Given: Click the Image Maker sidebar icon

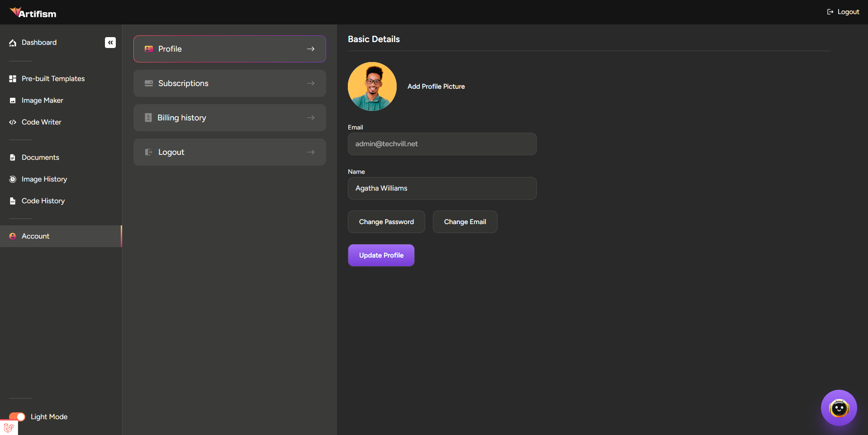Looking at the screenshot, I should click(13, 100).
